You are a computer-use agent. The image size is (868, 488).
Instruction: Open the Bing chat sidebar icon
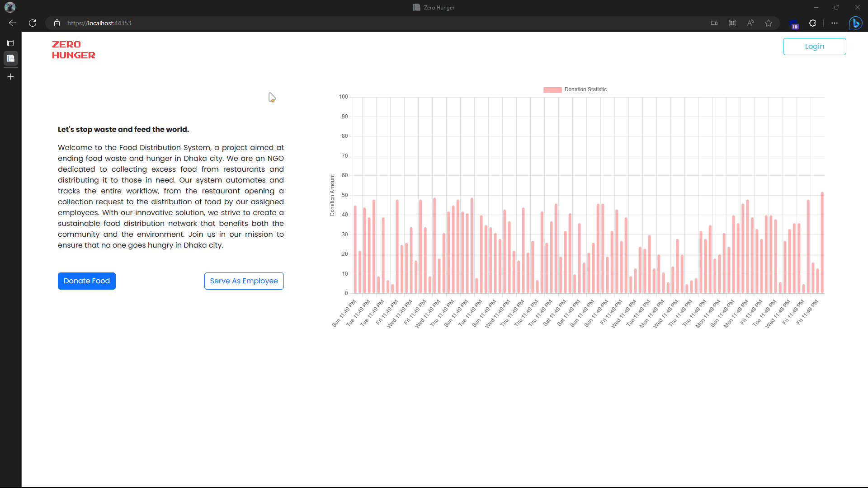(855, 23)
